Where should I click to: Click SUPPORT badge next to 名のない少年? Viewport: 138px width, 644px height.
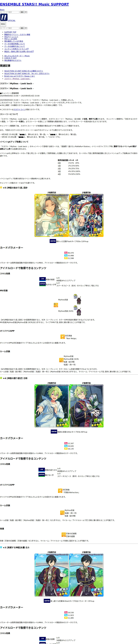[43, 284]
